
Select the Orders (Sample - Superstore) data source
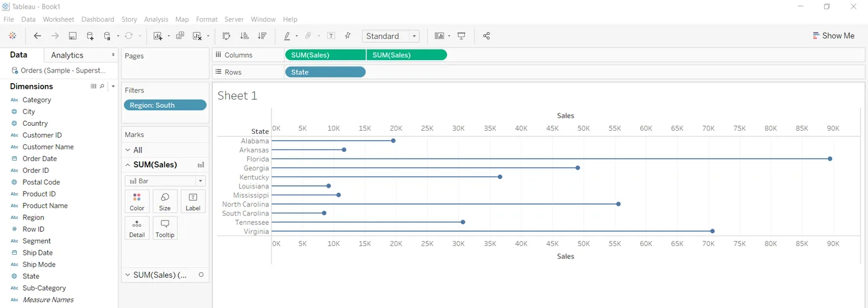click(59, 70)
